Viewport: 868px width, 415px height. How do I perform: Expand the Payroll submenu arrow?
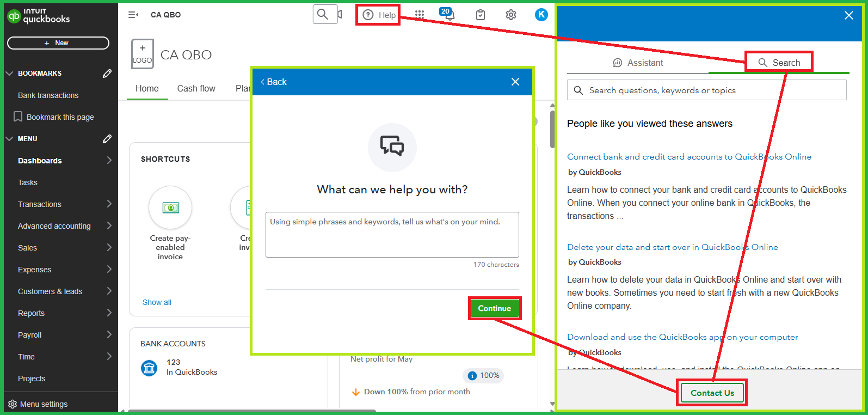pyautogui.click(x=109, y=334)
